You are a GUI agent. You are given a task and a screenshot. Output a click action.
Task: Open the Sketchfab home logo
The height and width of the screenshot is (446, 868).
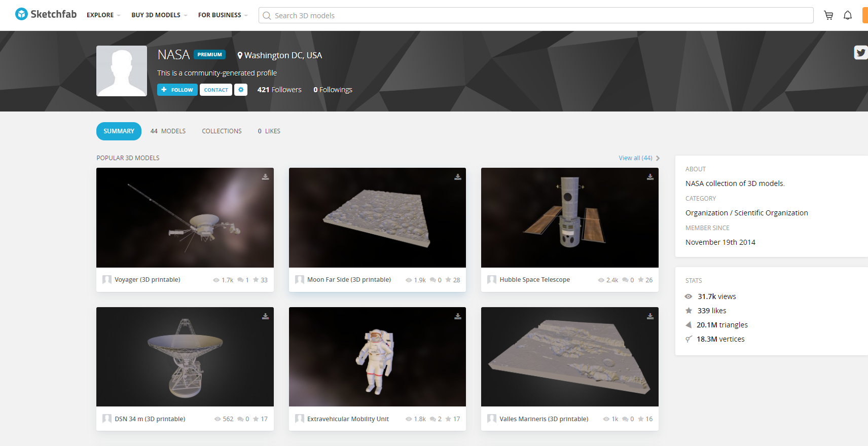(46, 14)
